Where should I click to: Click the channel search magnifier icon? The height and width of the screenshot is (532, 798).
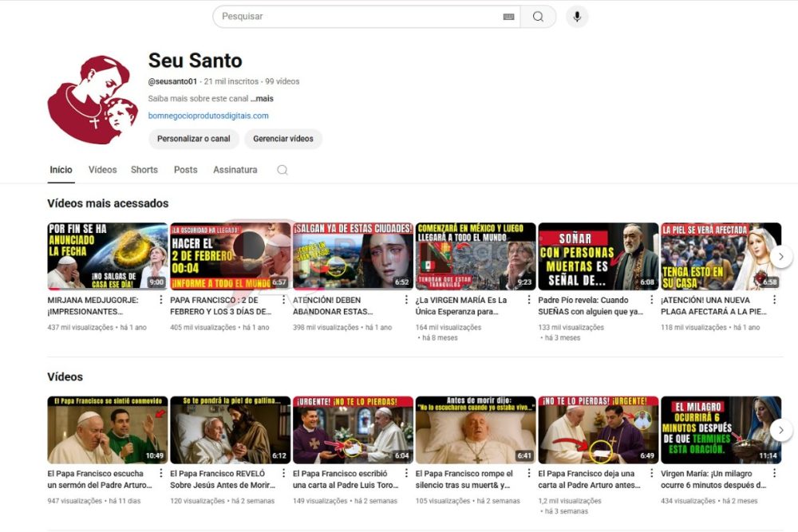pos(282,170)
